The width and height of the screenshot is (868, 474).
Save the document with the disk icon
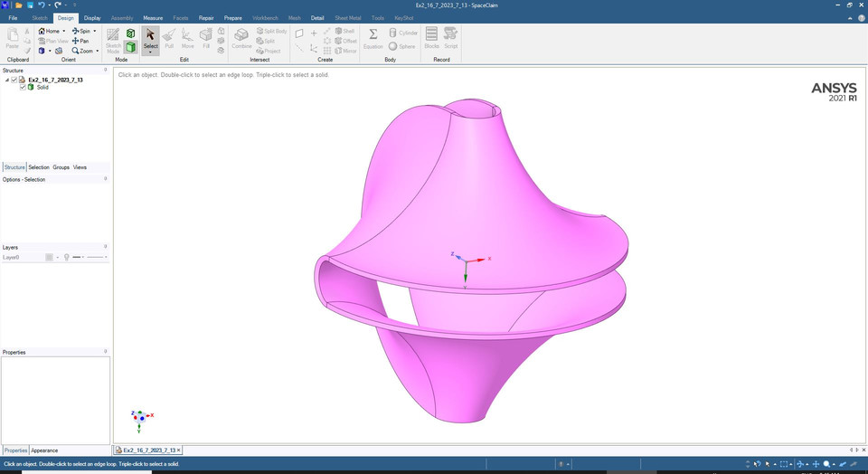(30, 5)
